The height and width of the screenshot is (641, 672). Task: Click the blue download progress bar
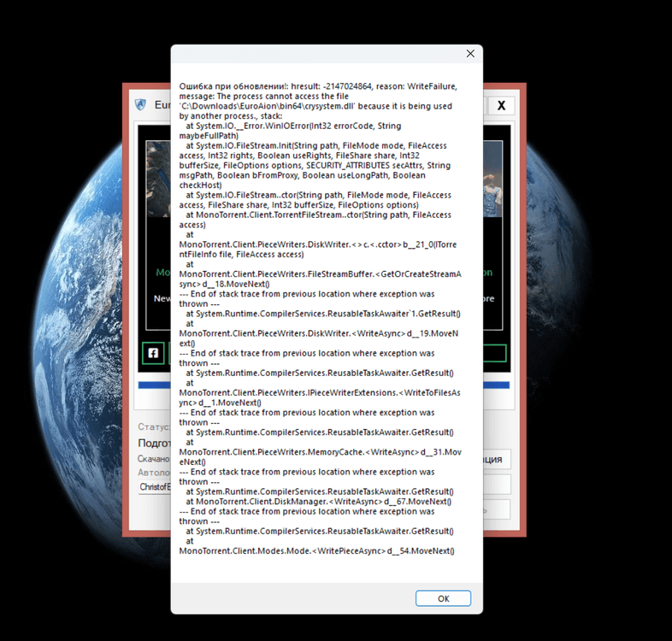pos(154,385)
